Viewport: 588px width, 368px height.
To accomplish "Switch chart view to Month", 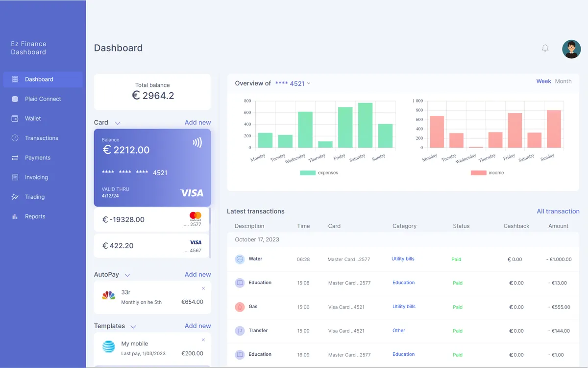I will tap(563, 81).
